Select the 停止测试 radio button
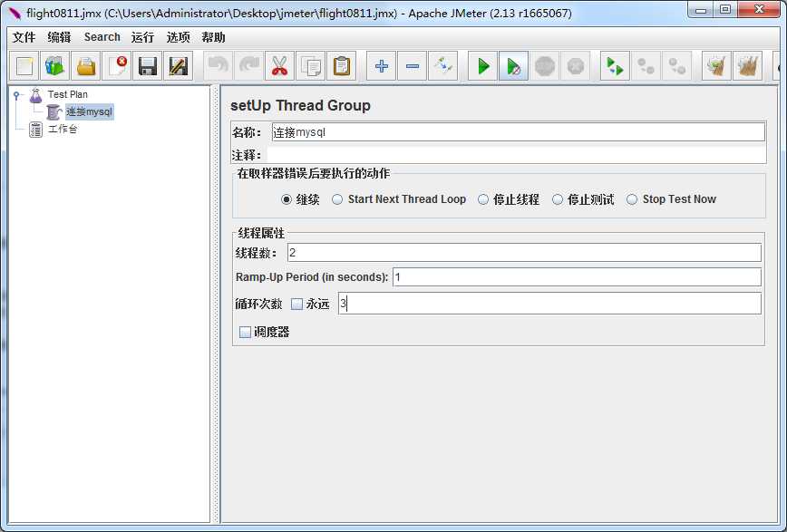 click(557, 199)
